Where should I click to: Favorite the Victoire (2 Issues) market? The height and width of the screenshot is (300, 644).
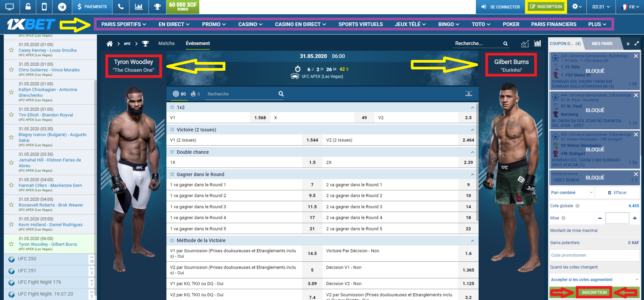[172, 129]
